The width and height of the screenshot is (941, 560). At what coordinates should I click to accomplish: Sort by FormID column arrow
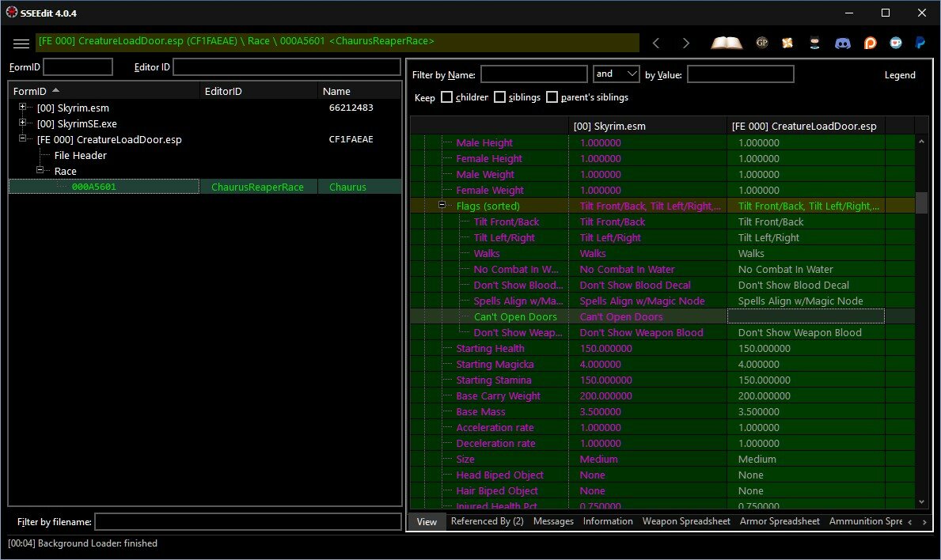tap(56, 90)
